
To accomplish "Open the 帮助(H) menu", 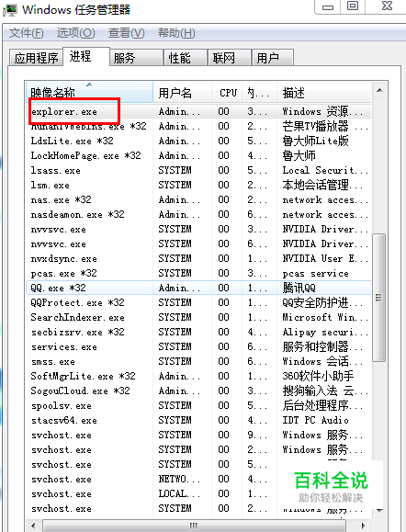I will tap(176, 33).
